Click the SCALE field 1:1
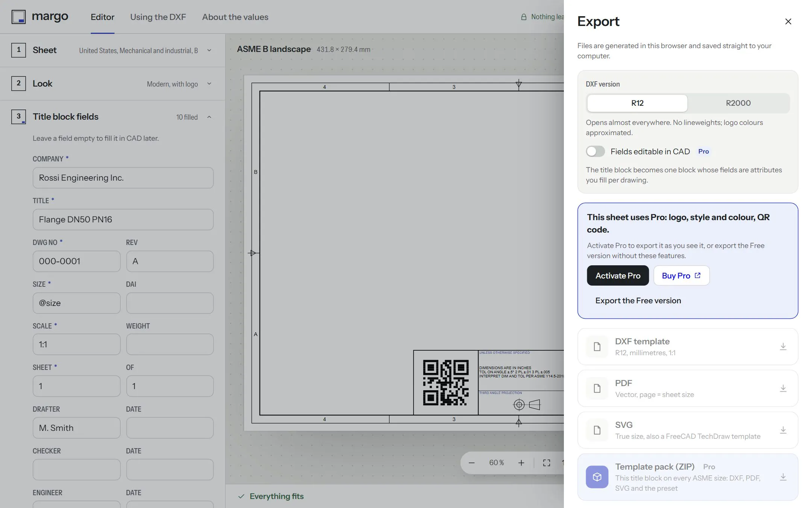Image resolution: width=812 pixels, height=508 pixels. point(76,344)
